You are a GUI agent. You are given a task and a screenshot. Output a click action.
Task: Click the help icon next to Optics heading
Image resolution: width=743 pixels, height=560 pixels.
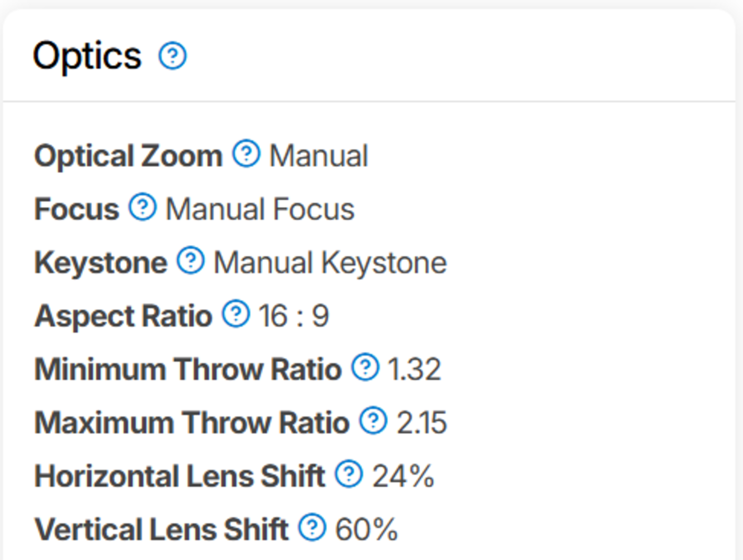(172, 56)
